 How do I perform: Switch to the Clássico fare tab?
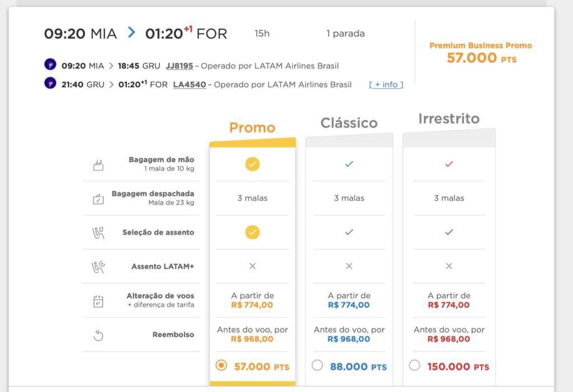coord(349,123)
